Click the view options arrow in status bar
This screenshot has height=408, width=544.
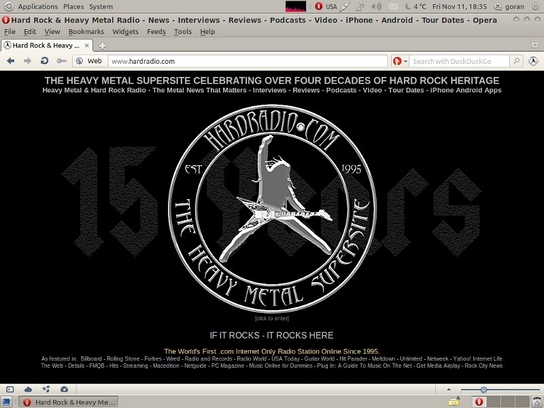coord(448,389)
